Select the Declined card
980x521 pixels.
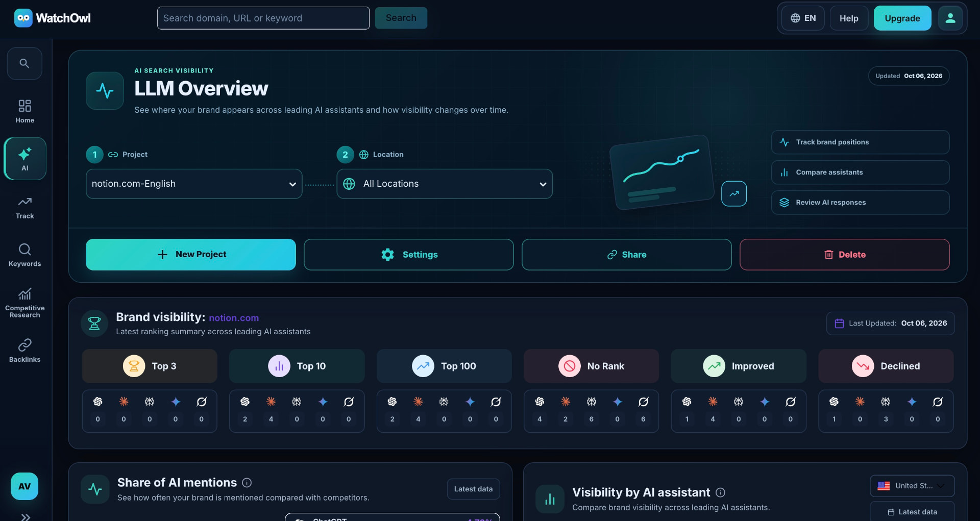point(886,366)
